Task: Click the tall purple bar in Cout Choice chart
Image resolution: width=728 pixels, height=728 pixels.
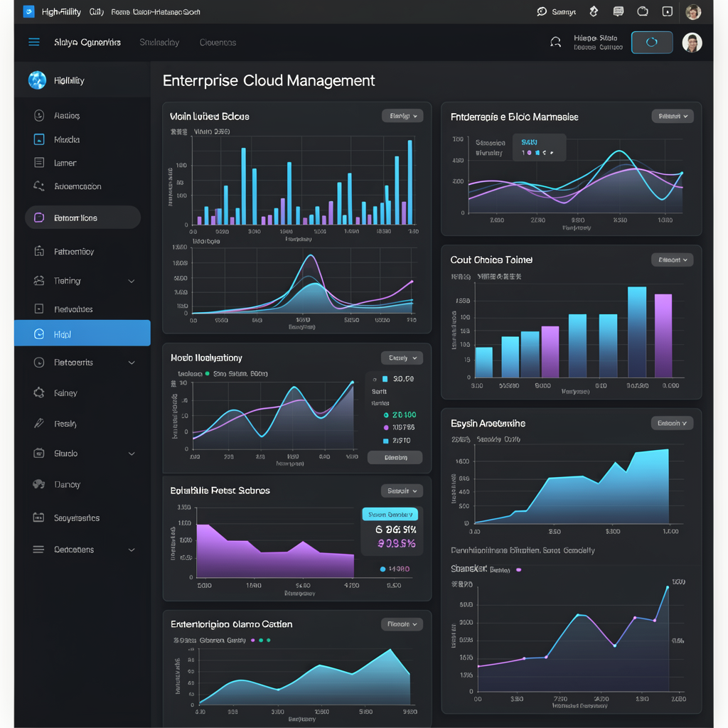Action: click(x=663, y=336)
